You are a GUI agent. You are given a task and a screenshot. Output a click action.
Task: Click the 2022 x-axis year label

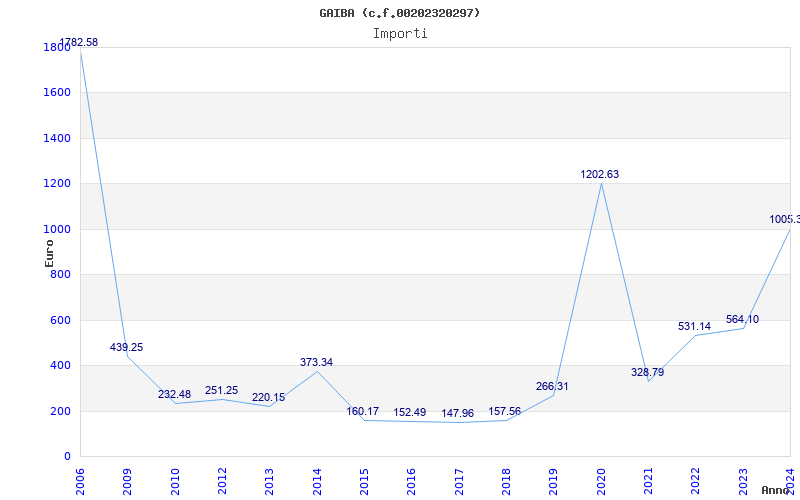click(x=696, y=482)
